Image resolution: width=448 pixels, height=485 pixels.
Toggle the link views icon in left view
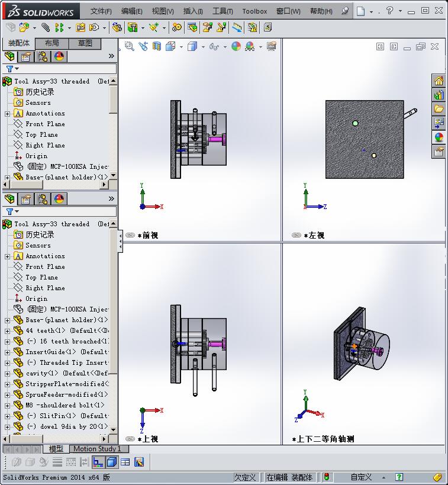pos(296,235)
